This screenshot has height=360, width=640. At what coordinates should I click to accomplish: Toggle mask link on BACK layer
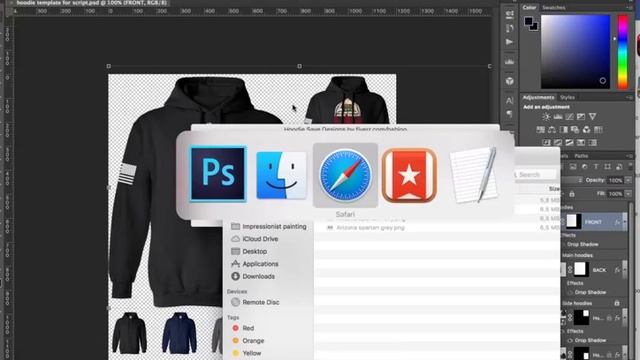(570, 270)
